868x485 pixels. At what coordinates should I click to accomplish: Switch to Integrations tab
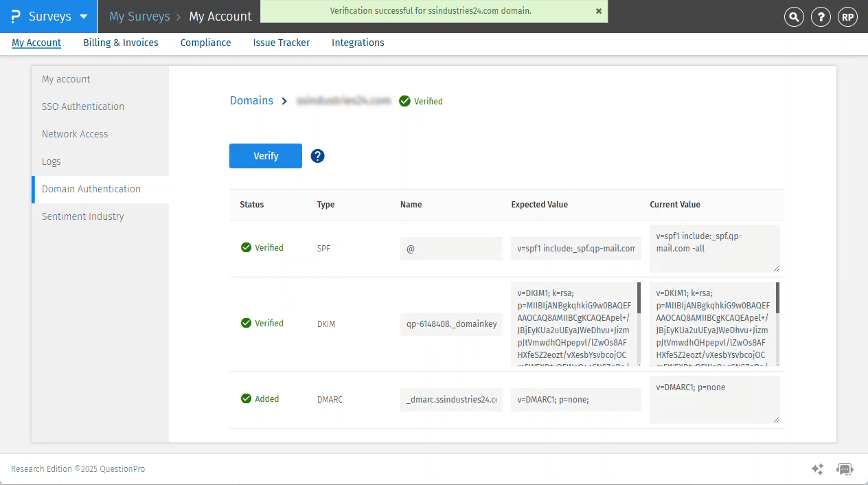(x=358, y=43)
